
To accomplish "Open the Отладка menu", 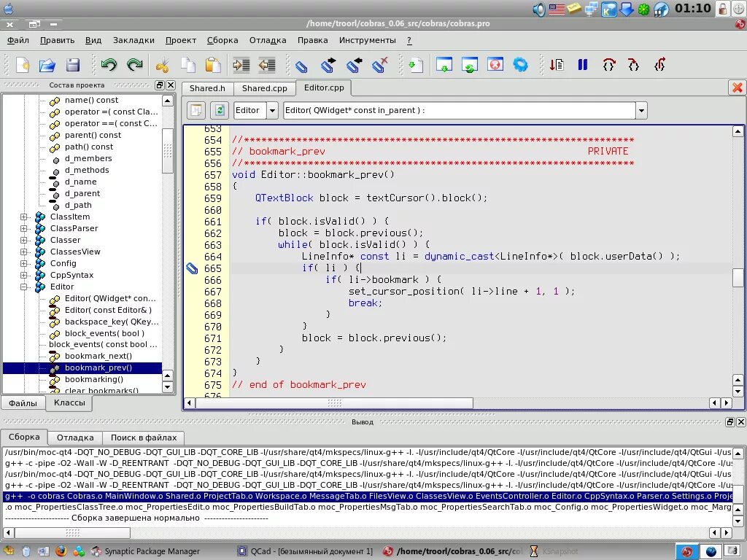I will [267, 40].
